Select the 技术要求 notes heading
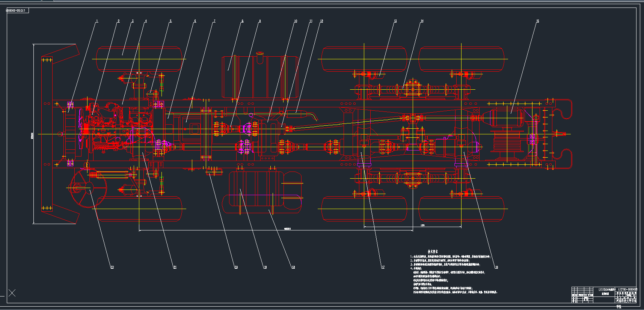 433,251
